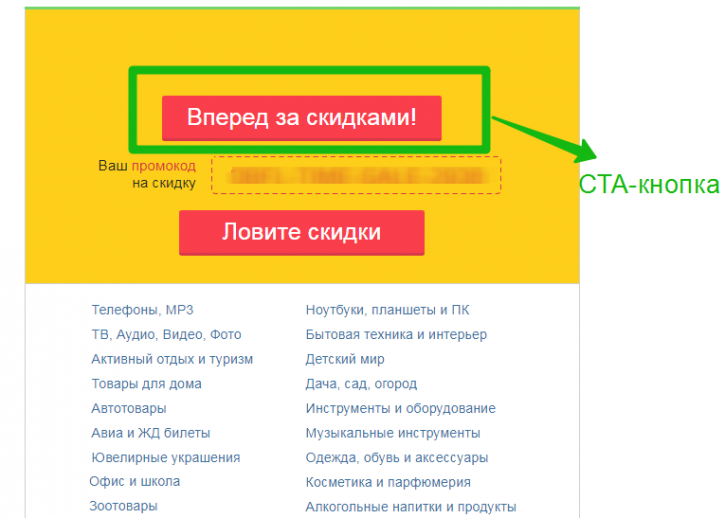This screenshot has width=725, height=518.
Task: Select the "Автотовары" category link
Action: pyautogui.click(x=129, y=408)
